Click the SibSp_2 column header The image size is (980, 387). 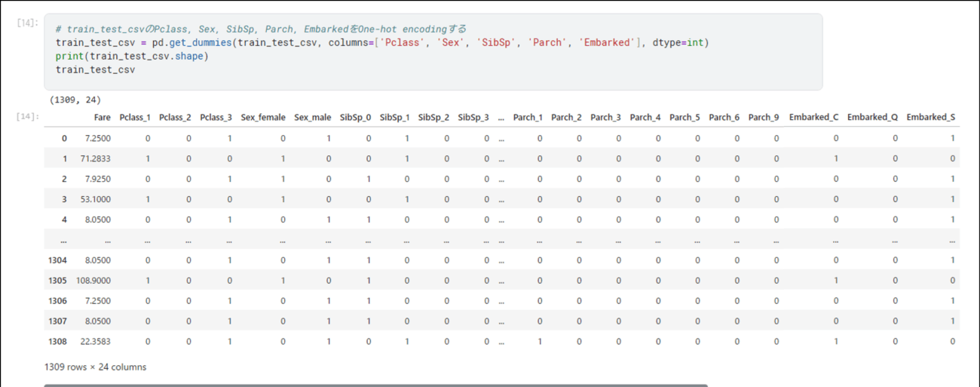point(433,118)
